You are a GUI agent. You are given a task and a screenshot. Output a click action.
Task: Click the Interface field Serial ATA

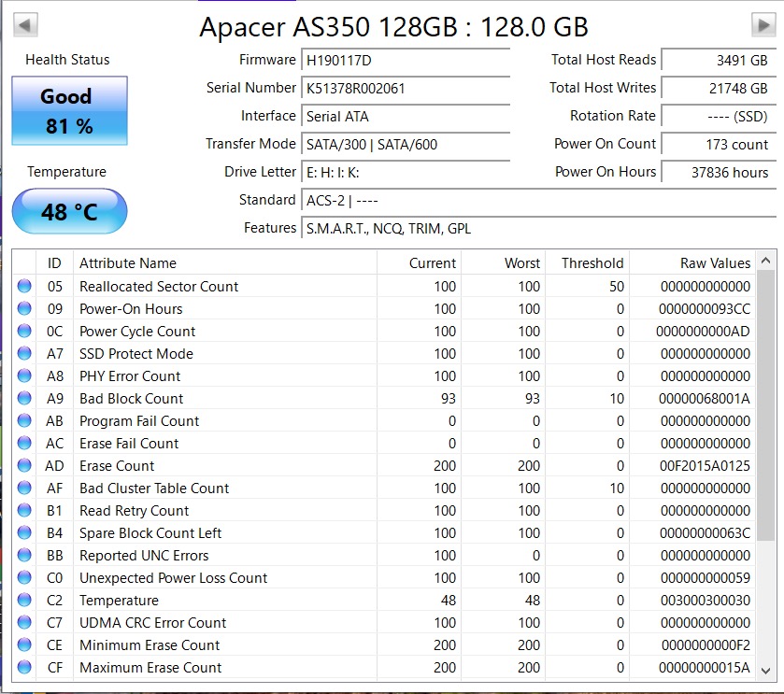(406, 117)
